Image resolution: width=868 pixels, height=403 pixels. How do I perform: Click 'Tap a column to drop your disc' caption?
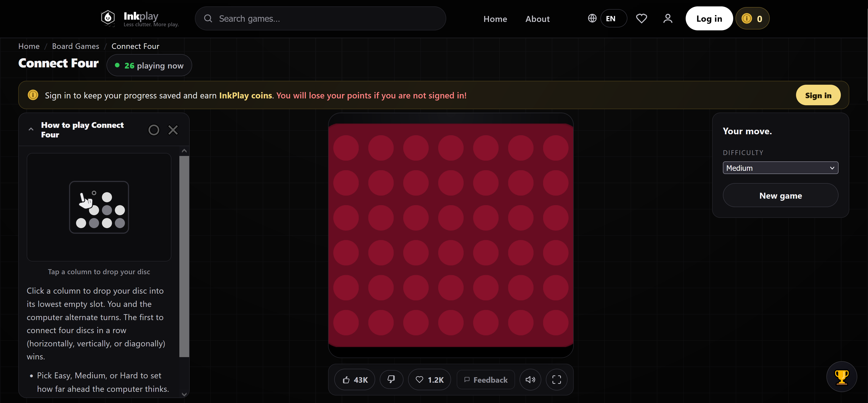[99, 272]
